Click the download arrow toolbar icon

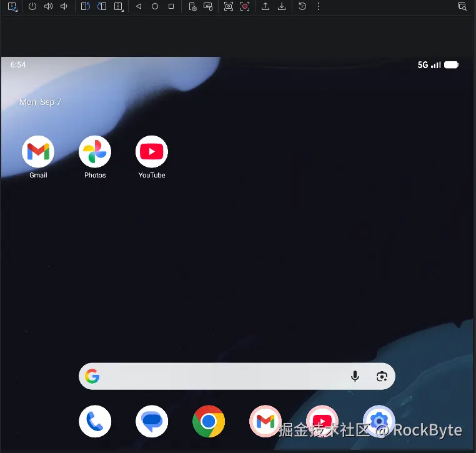[282, 6]
